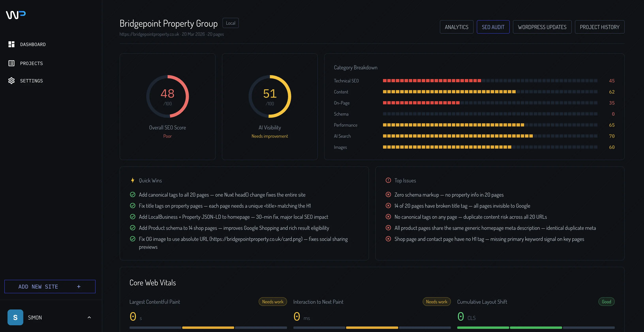Click checkmark beside Add Product schema item

tap(133, 228)
